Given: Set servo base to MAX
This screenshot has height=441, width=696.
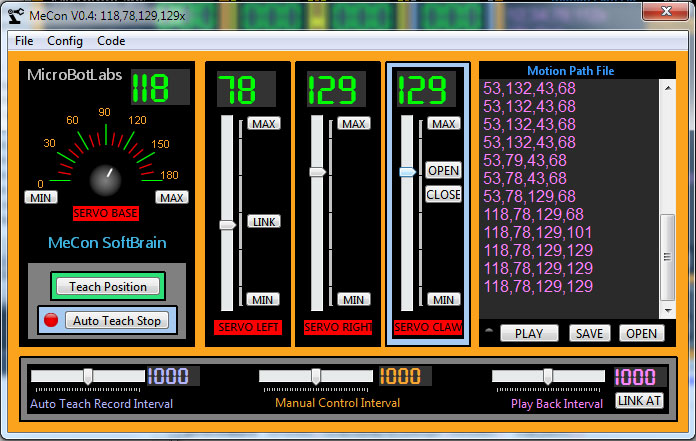Looking at the screenshot, I should (172, 197).
